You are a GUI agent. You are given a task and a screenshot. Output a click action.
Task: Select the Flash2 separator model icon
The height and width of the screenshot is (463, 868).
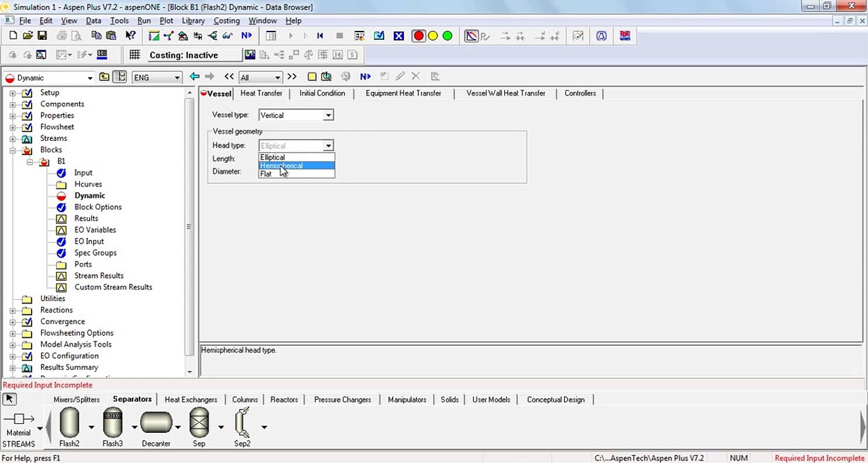point(69,422)
